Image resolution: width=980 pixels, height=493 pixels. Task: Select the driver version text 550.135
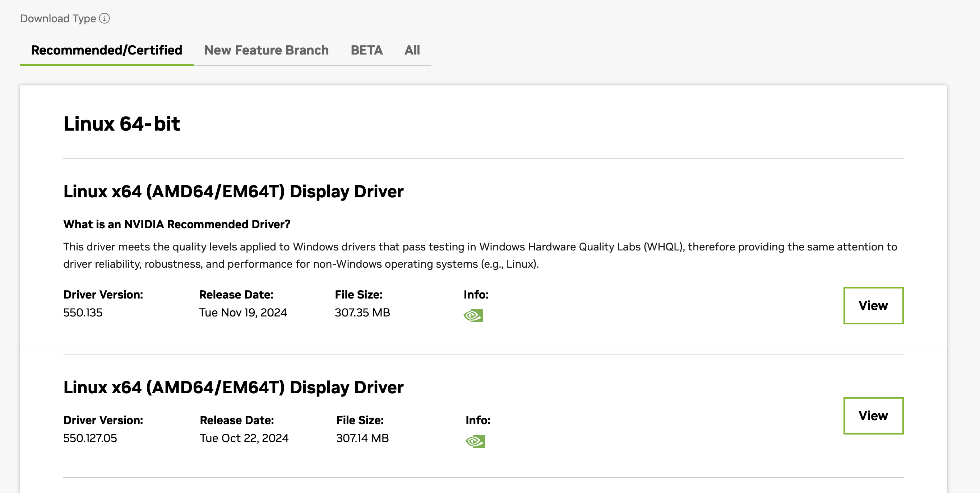click(x=83, y=313)
